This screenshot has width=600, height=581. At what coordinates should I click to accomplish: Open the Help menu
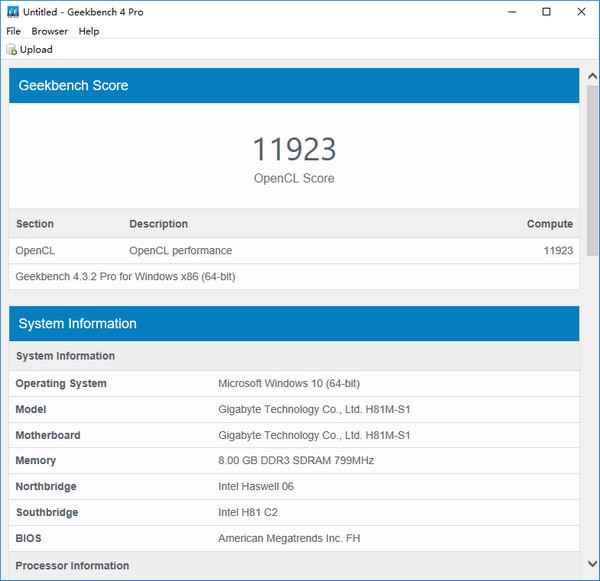pyautogui.click(x=89, y=31)
